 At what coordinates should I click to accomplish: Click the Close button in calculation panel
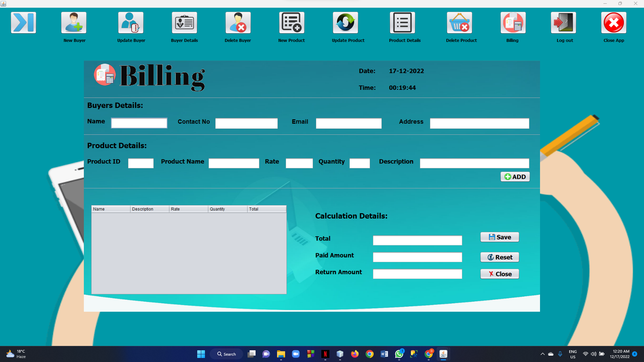pos(499,274)
